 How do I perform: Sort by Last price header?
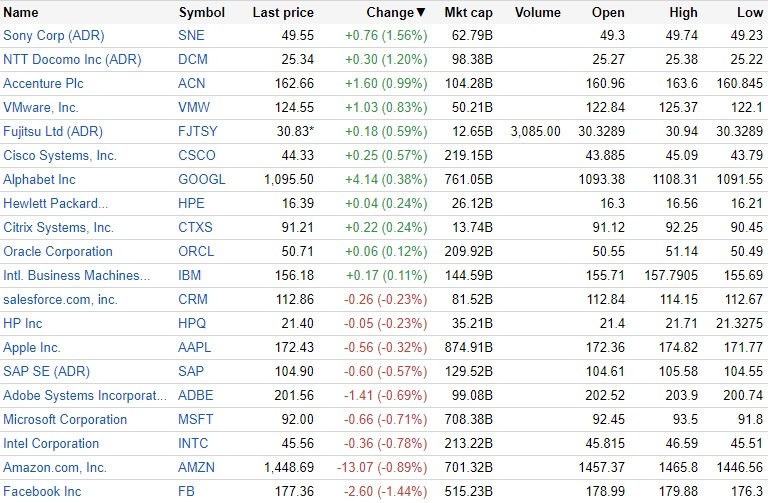[x=283, y=13]
